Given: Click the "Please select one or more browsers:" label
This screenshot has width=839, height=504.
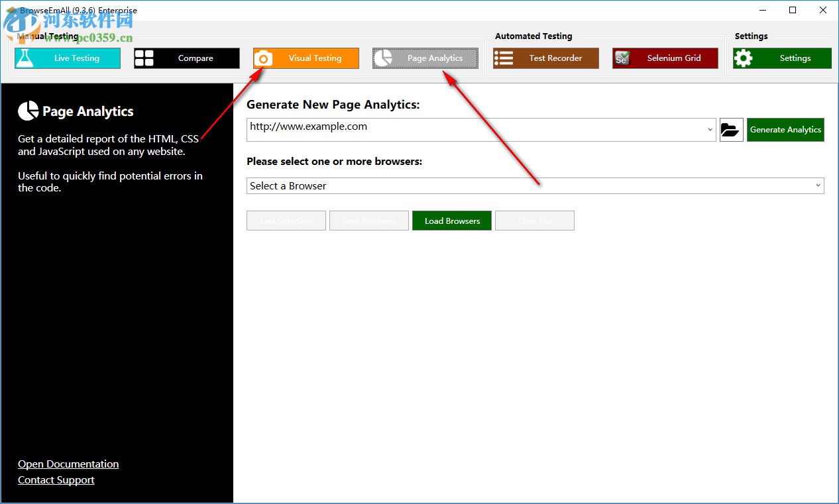Looking at the screenshot, I should (335, 162).
